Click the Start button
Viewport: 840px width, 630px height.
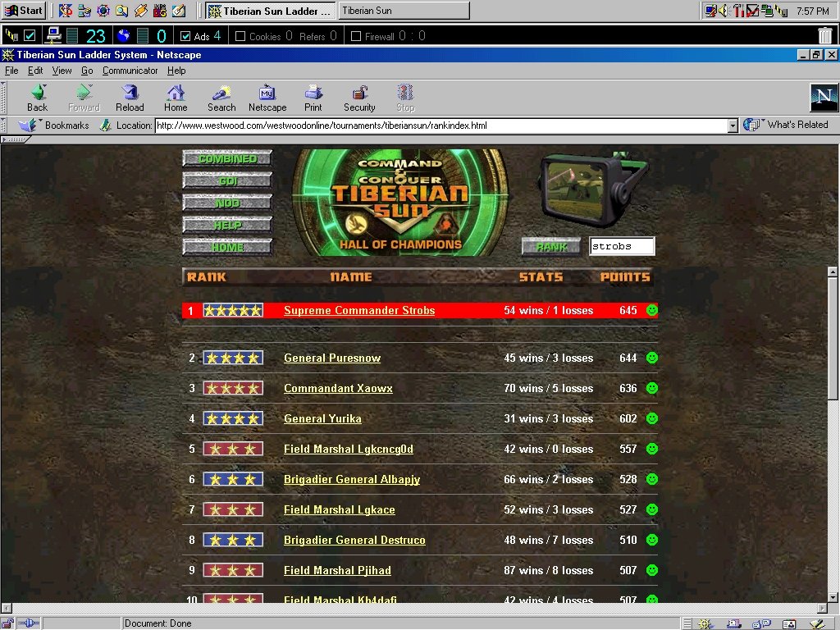(x=24, y=10)
